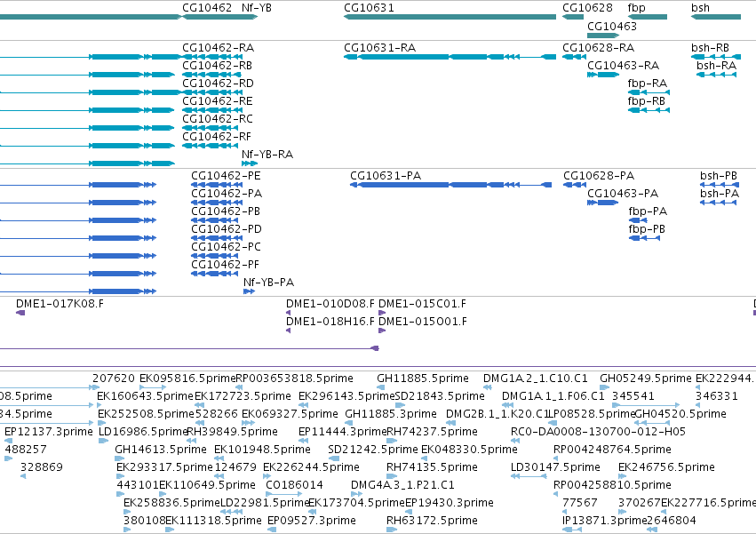Click the EK069327.5prime EST label
756x534 pixels.
pyautogui.click(x=290, y=414)
